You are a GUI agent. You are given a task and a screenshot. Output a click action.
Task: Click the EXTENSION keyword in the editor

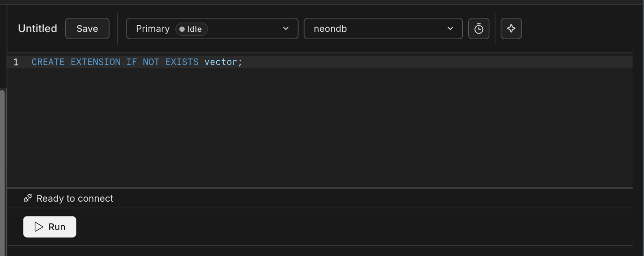95,62
